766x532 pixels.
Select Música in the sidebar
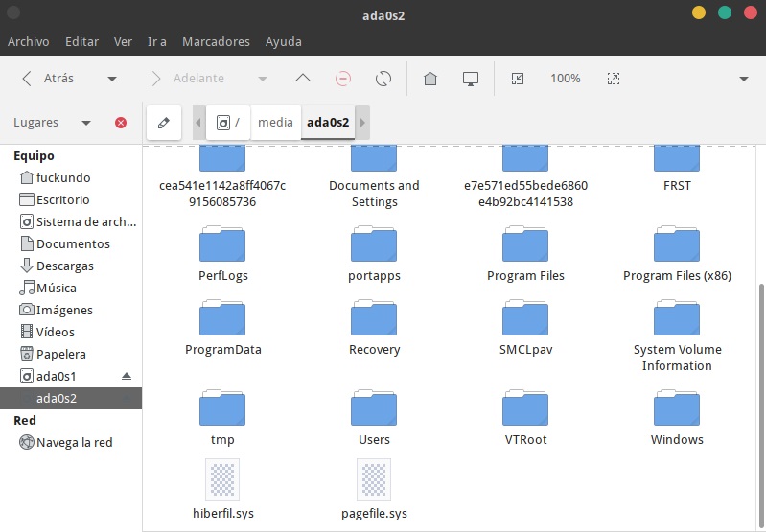coord(71,288)
